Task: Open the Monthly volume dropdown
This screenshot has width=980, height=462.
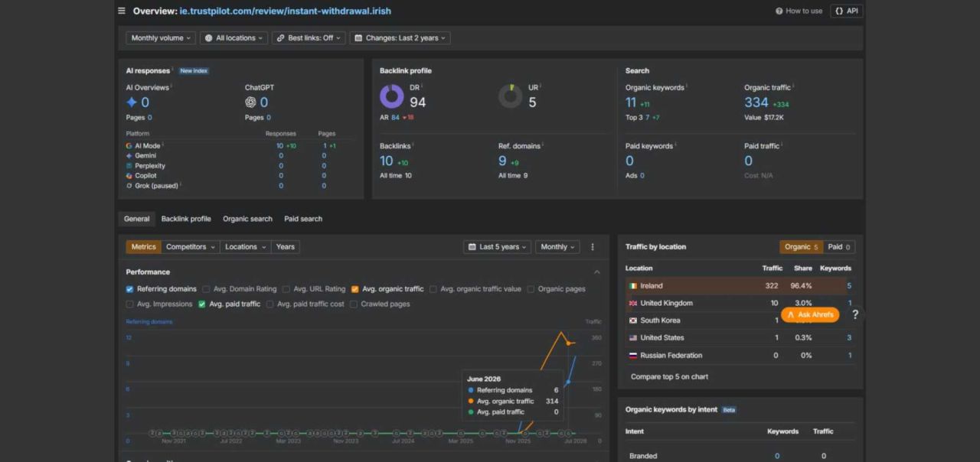Action: [x=161, y=37]
